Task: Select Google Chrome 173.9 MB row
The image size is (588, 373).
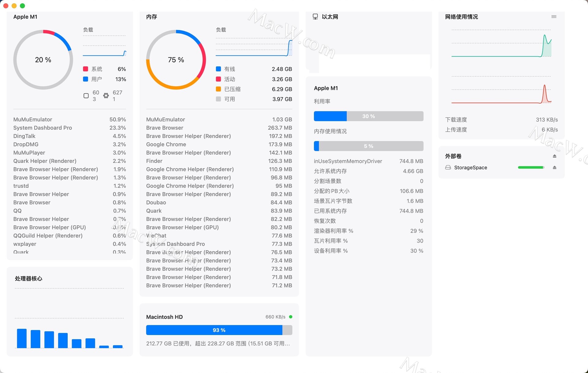Action: coord(219,144)
